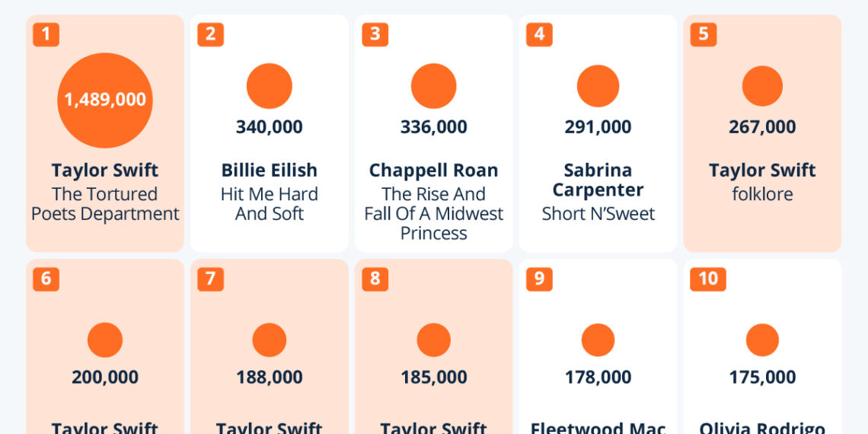
Task: Click the rank 2 number badge
Action: point(210,34)
